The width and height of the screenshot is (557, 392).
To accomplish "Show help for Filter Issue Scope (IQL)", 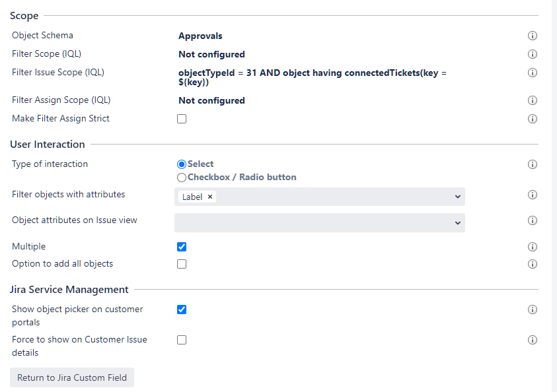I will tap(532, 73).
